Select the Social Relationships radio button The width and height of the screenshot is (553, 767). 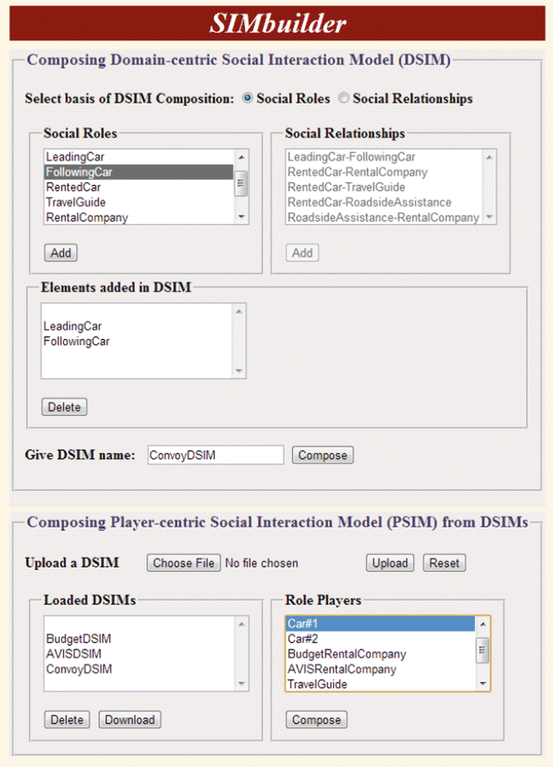coord(344,98)
